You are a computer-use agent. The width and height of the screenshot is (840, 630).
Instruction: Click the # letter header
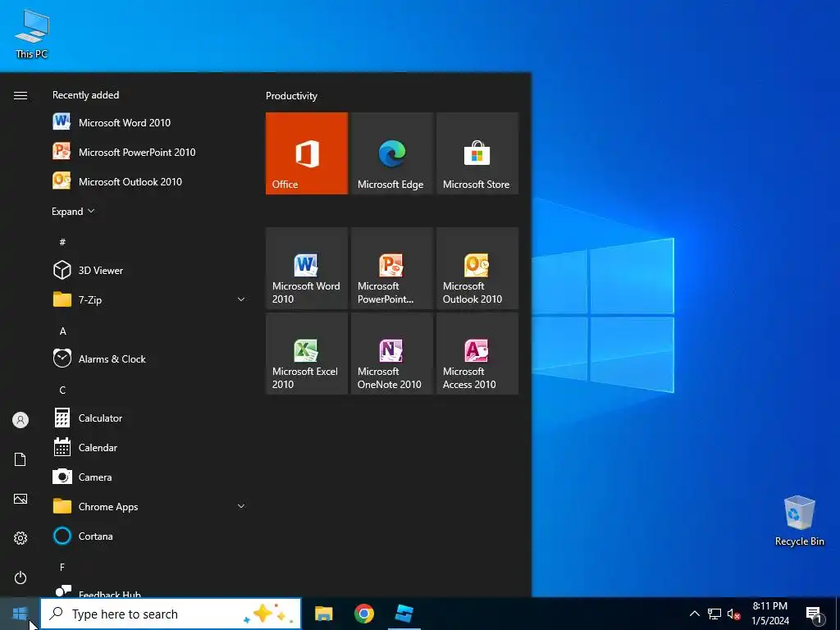62,242
